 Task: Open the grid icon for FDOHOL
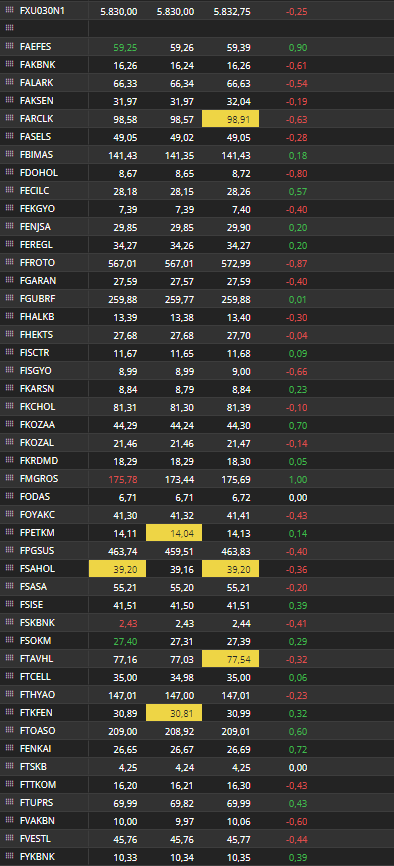(9, 173)
